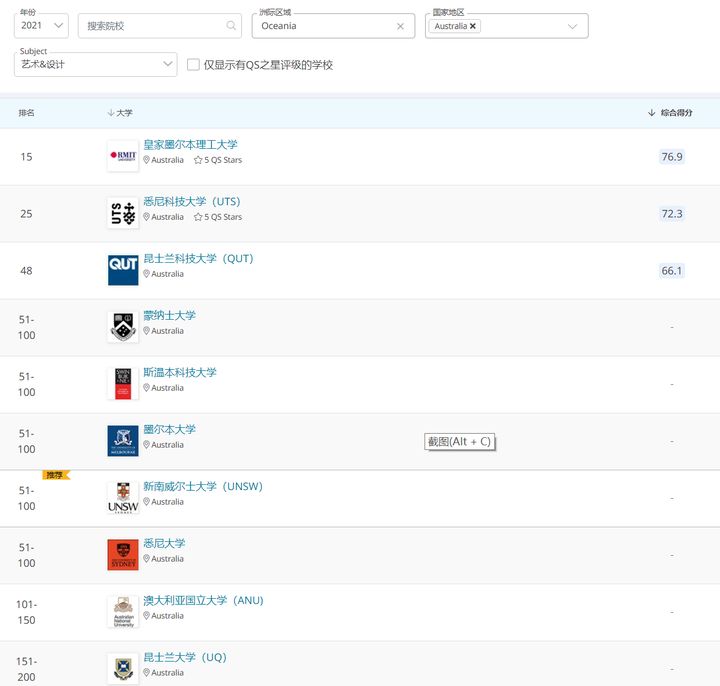Click score 72.3 value
Image resolution: width=720 pixels, height=686 pixels.
click(672, 214)
